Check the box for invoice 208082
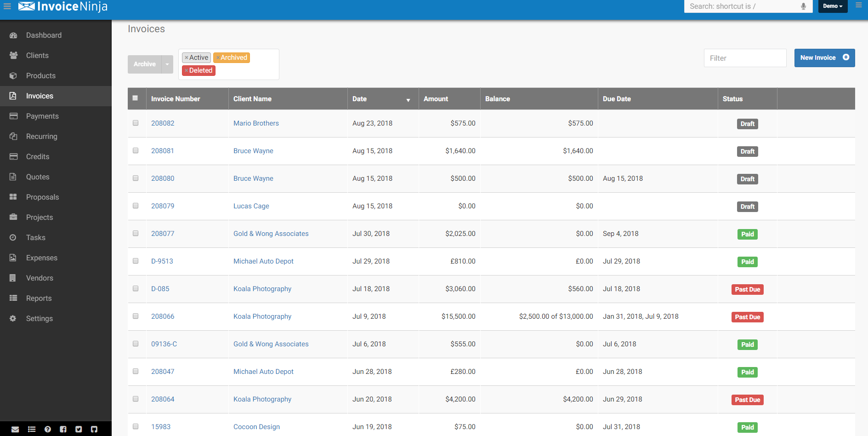The image size is (868, 436). click(x=136, y=123)
